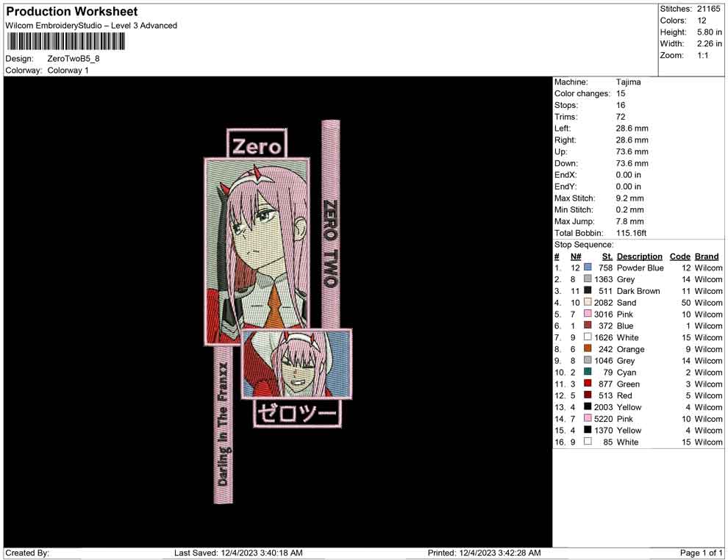Click the Machine value 'Tajima'
The height and width of the screenshot is (560, 728).
pyautogui.click(x=628, y=82)
